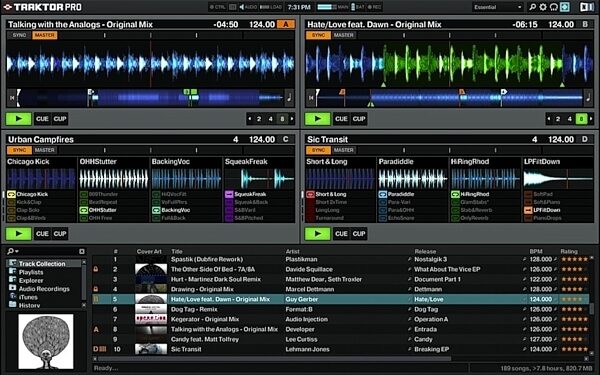The image size is (600, 375).
Task: Select History in the browser tree
Action: tap(29, 305)
